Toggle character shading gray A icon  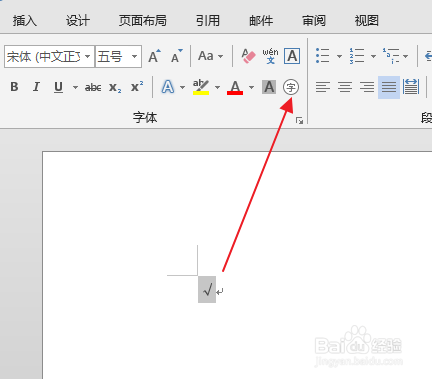[x=269, y=87]
